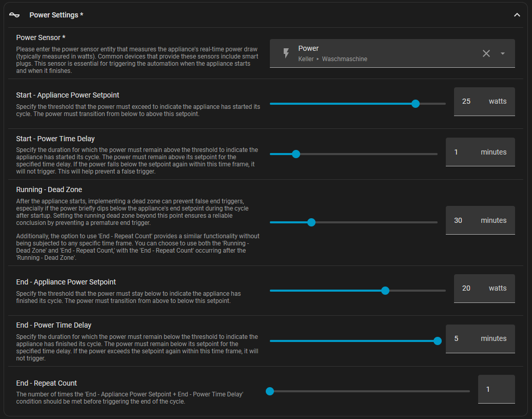The image size is (532, 419).
Task: Click the Start Appliance Power Setpoint slider handle
Action: [x=416, y=104]
